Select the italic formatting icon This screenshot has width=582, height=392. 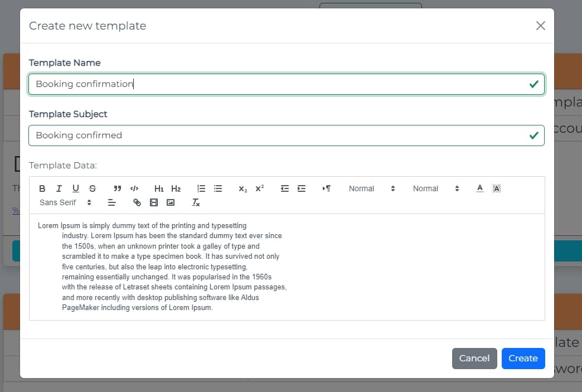(59, 188)
